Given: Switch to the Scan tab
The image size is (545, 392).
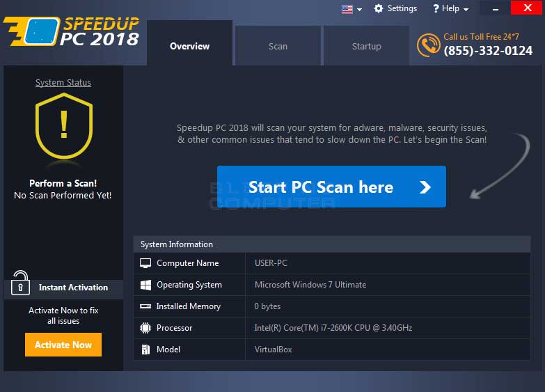Looking at the screenshot, I should pos(278,46).
